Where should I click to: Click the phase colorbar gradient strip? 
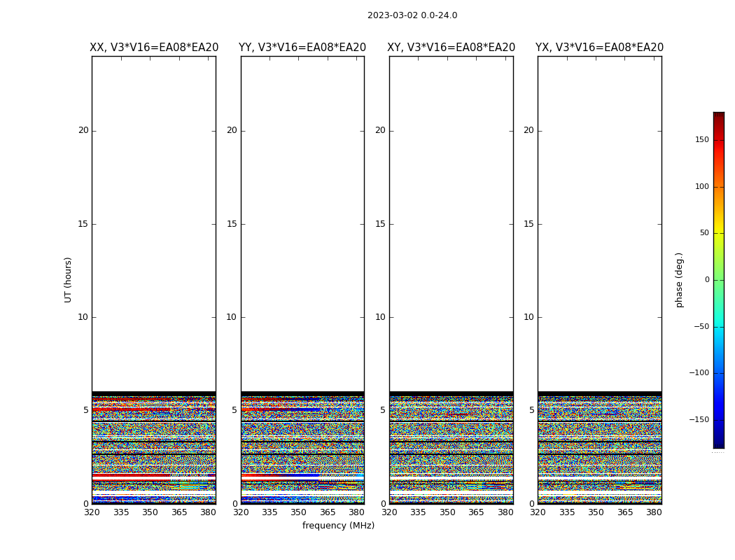coord(719,280)
